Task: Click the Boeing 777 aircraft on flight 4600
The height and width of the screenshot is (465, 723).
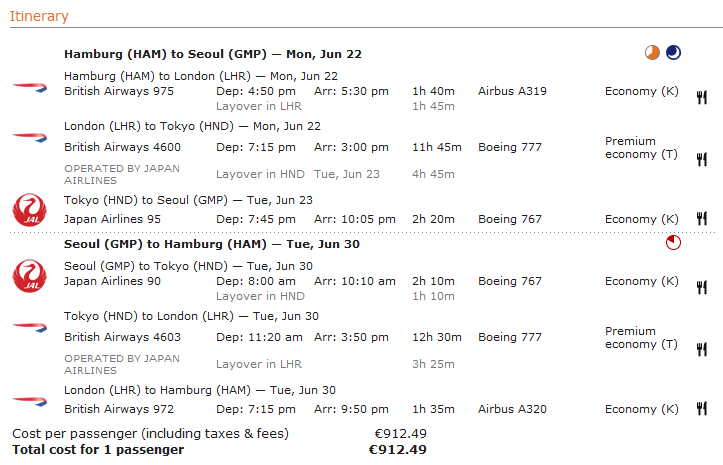Action: [x=510, y=147]
